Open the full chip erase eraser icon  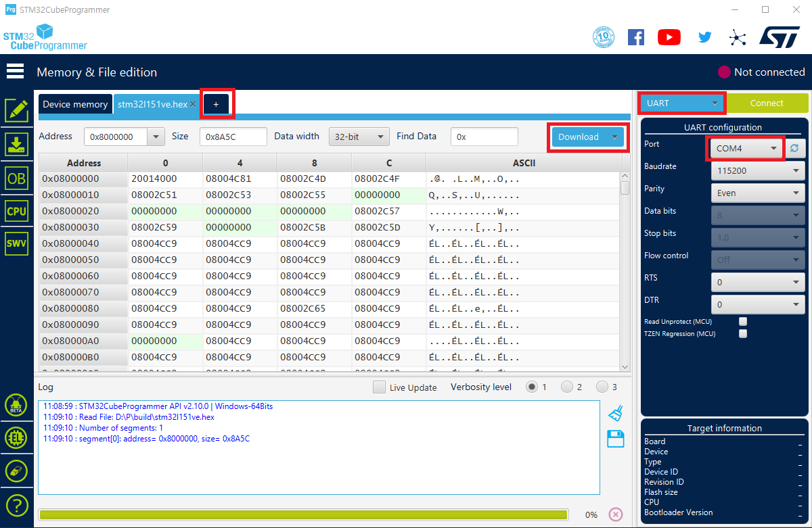[16, 471]
